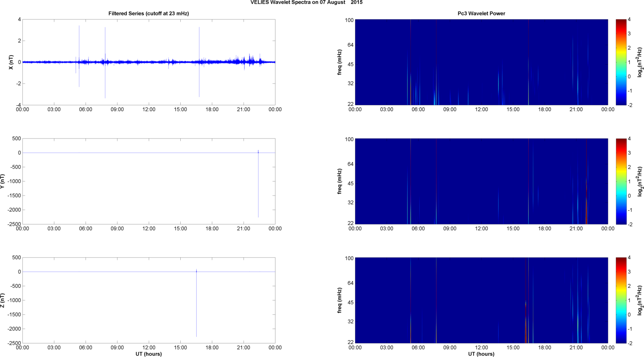Screen dimensions: 644x357
Task: Click 'UT (hours)' label under the bottom spectrogram
Action: point(481,354)
